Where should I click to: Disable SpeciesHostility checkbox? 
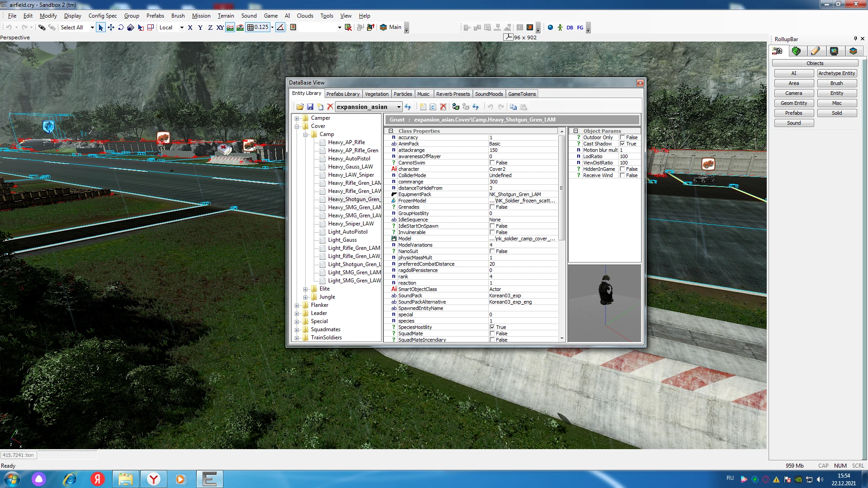[492, 327]
